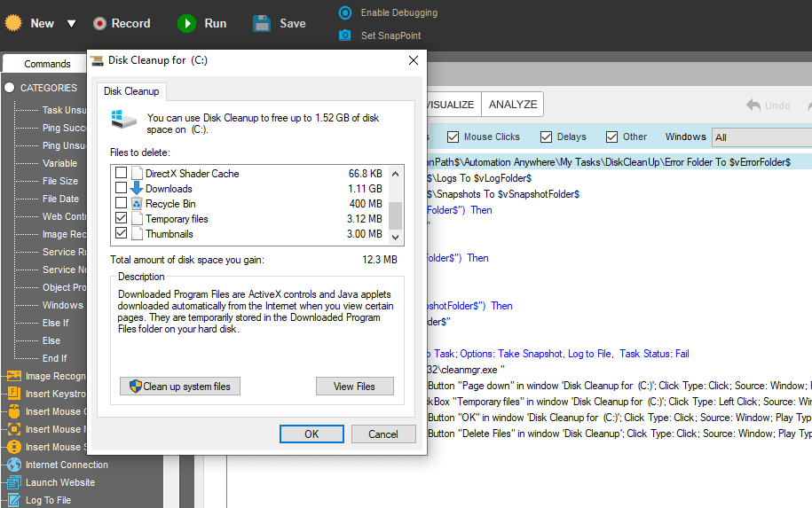Select the Commands tab
This screenshot has height=508, width=812.
click(47, 64)
